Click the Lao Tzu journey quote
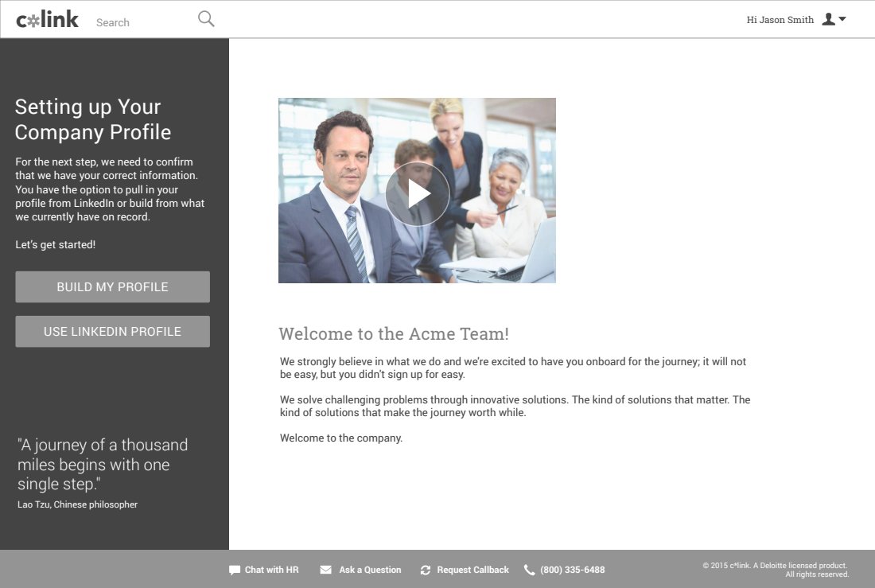Image resolution: width=875 pixels, height=588 pixels. click(x=103, y=465)
